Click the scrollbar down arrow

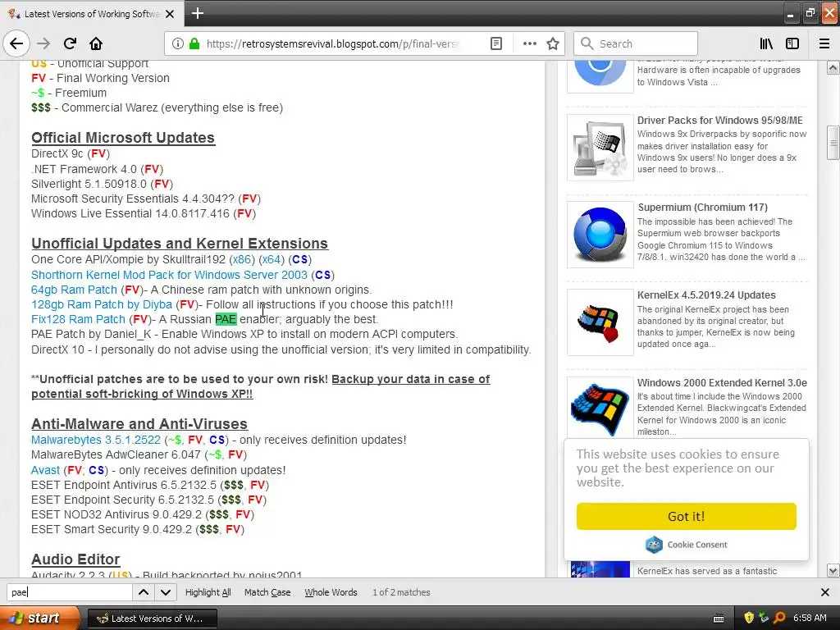pos(833,570)
